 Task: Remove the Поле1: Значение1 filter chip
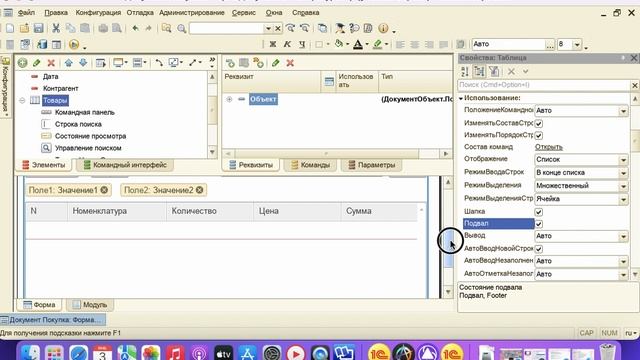click(x=104, y=190)
